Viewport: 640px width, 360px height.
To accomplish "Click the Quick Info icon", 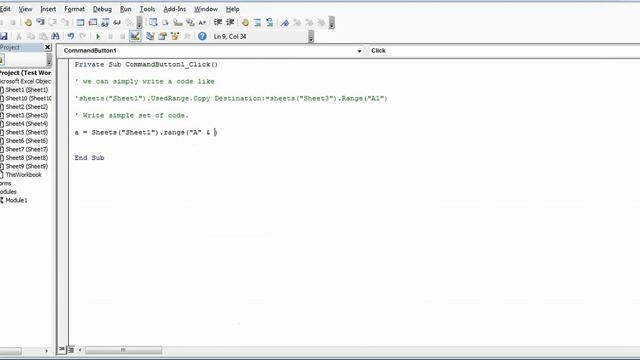I will pos(178,22).
